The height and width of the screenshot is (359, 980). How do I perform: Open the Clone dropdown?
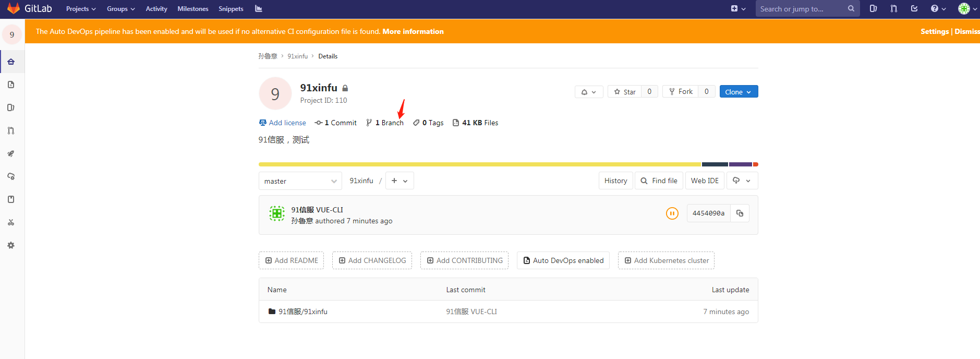pos(739,92)
